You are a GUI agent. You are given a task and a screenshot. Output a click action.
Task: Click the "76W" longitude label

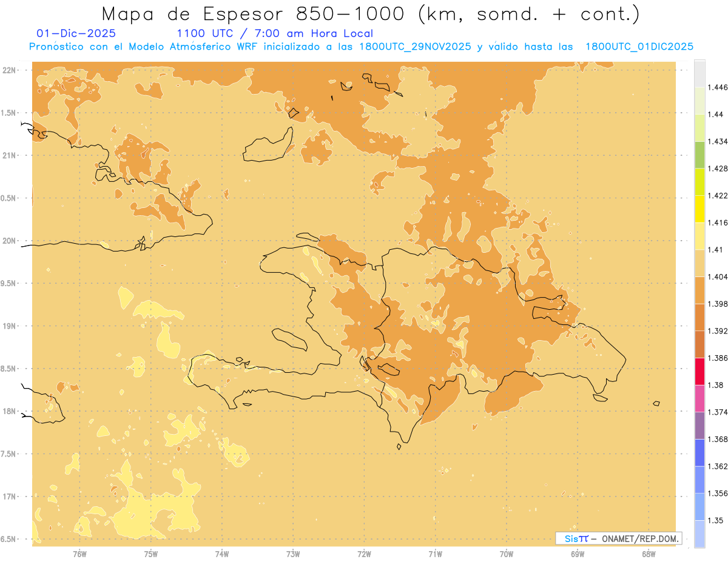(x=79, y=554)
